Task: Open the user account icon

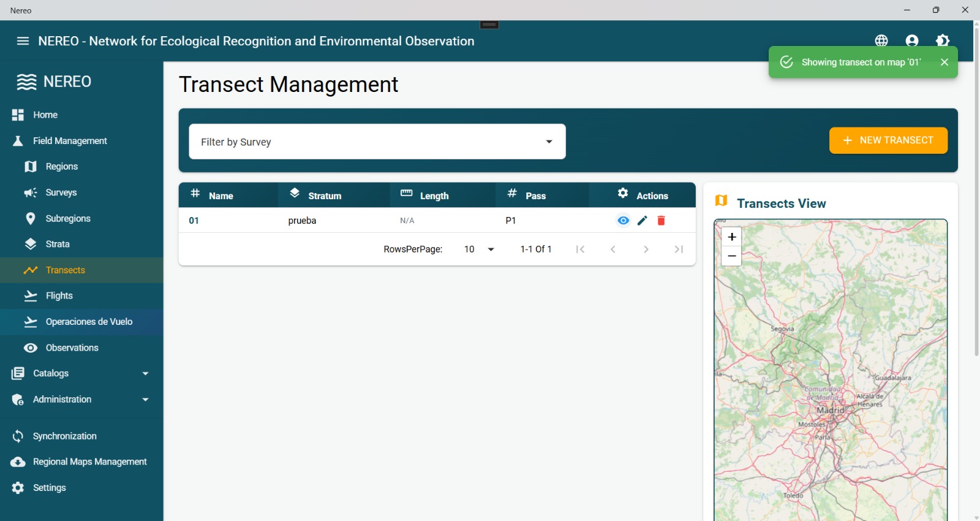Action: pyautogui.click(x=912, y=40)
